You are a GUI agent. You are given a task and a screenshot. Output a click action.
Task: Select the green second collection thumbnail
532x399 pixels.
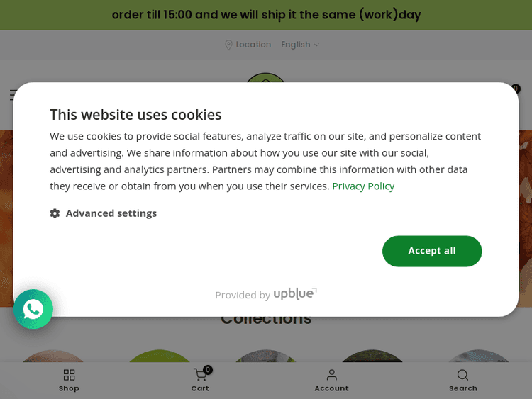(x=160, y=356)
